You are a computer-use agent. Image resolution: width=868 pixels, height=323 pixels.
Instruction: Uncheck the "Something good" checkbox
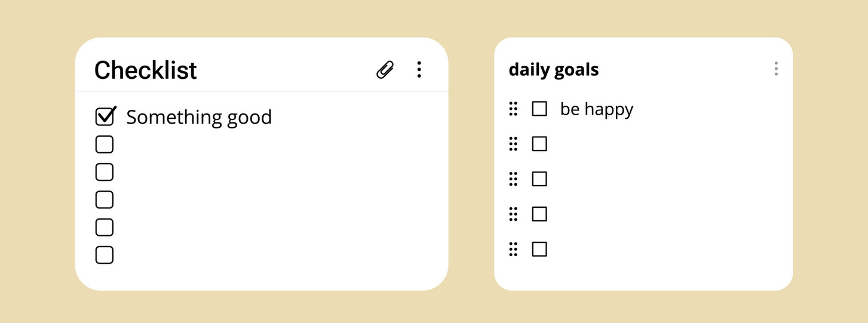point(105,117)
